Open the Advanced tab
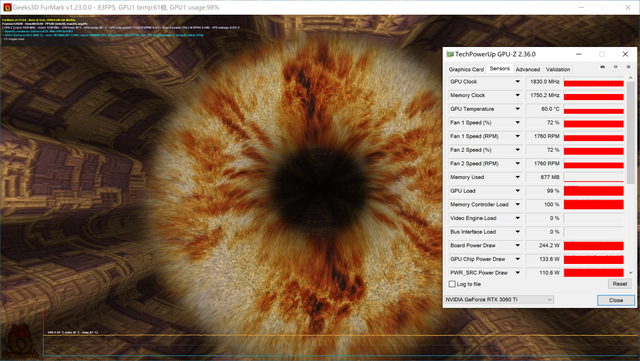Viewport: 640px width, 361px height. pyautogui.click(x=527, y=69)
